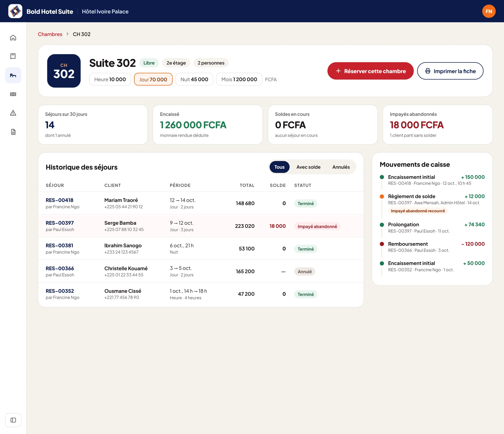Select the Jour 70 000 rate
504x434 pixels.
point(153,79)
